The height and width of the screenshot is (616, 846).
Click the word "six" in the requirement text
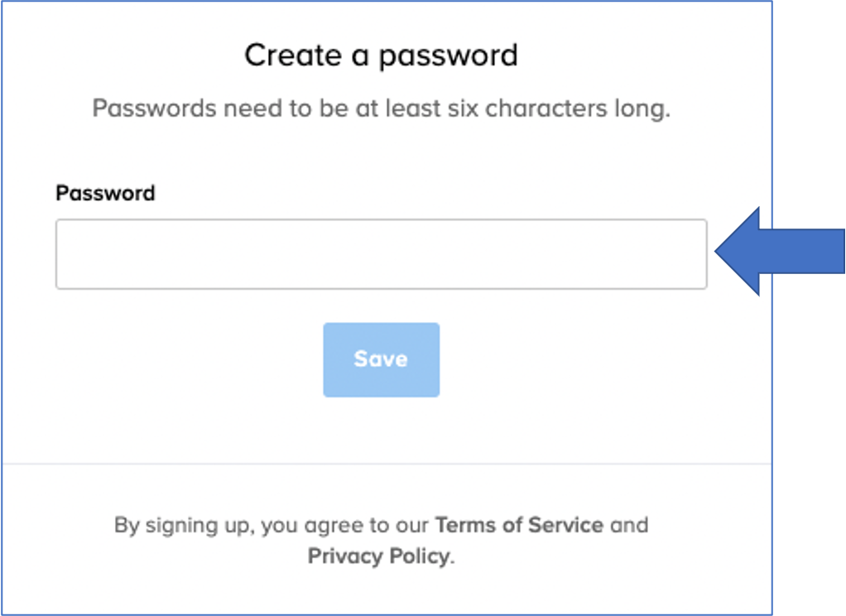point(464,109)
